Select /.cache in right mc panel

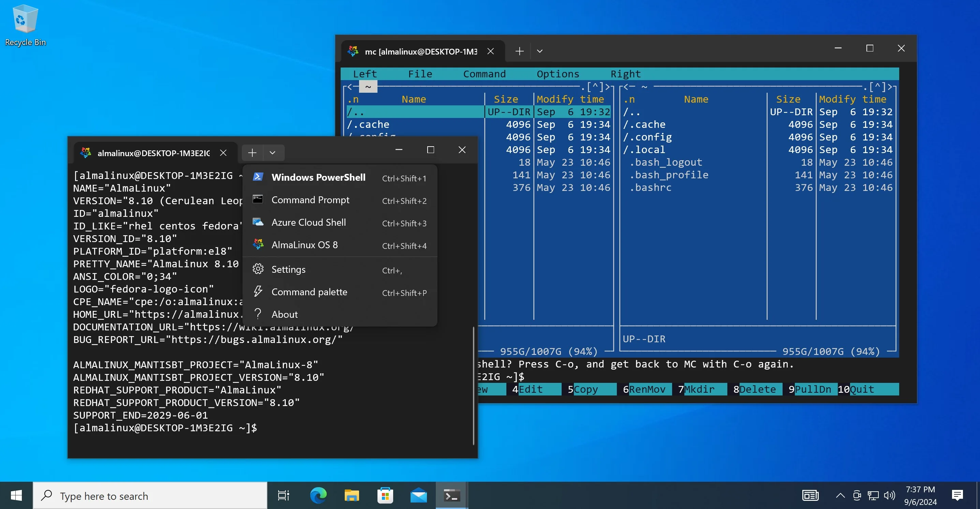tap(758, 124)
